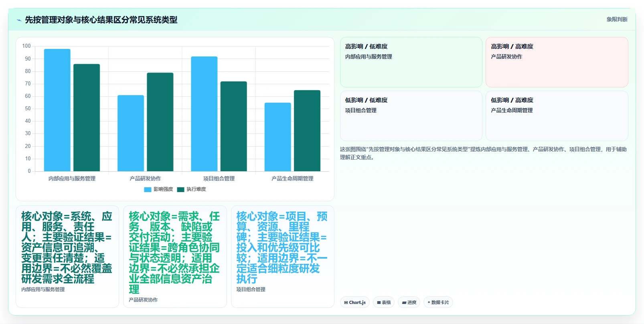Image resolution: width=644 pixels, height=324 pixels.
Task: Click the 象限判断 label in header
Action: pyautogui.click(x=617, y=19)
